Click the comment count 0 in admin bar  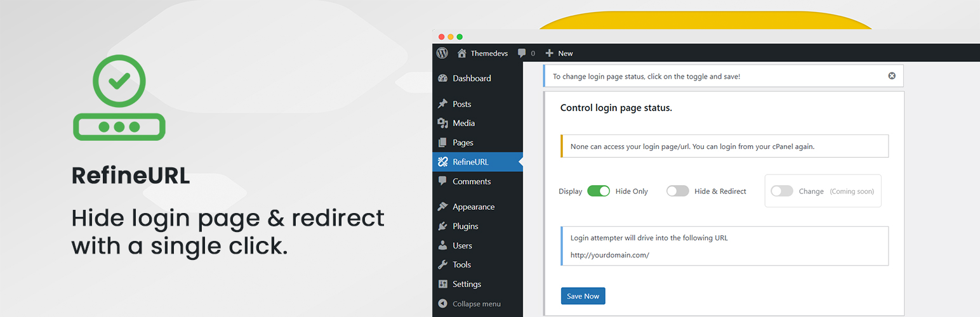point(533,53)
